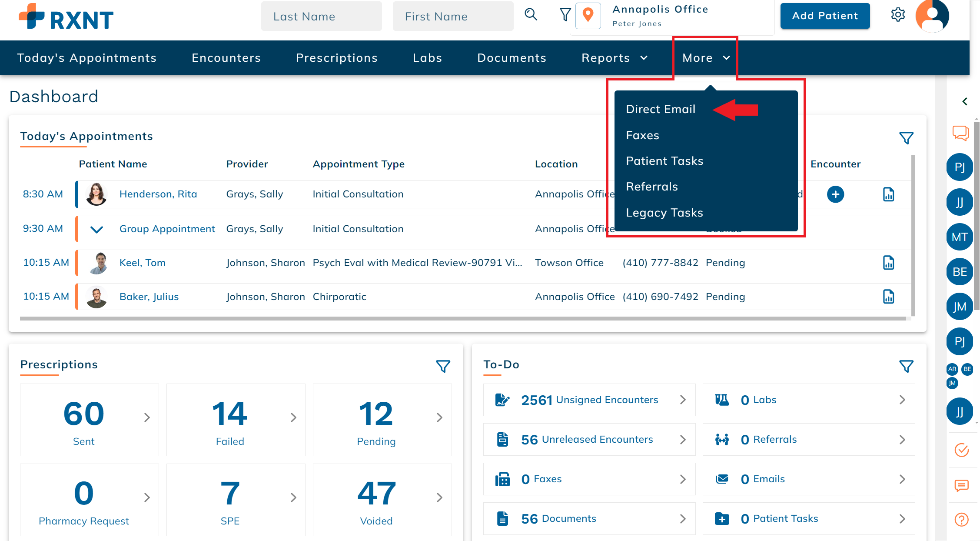Click Tom Keel's patient photo
Viewport: 980px width, 541px height.
pyautogui.click(x=99, y=263)
